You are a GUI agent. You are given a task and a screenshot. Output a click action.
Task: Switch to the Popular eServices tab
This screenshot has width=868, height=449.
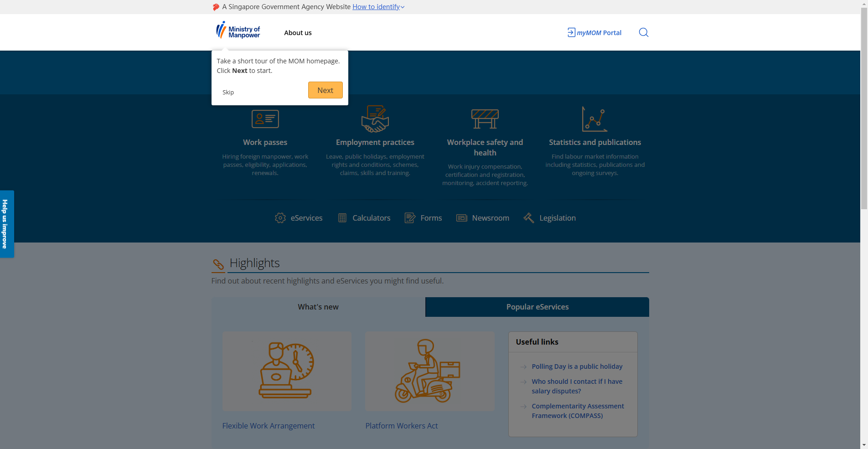point(537,307)
